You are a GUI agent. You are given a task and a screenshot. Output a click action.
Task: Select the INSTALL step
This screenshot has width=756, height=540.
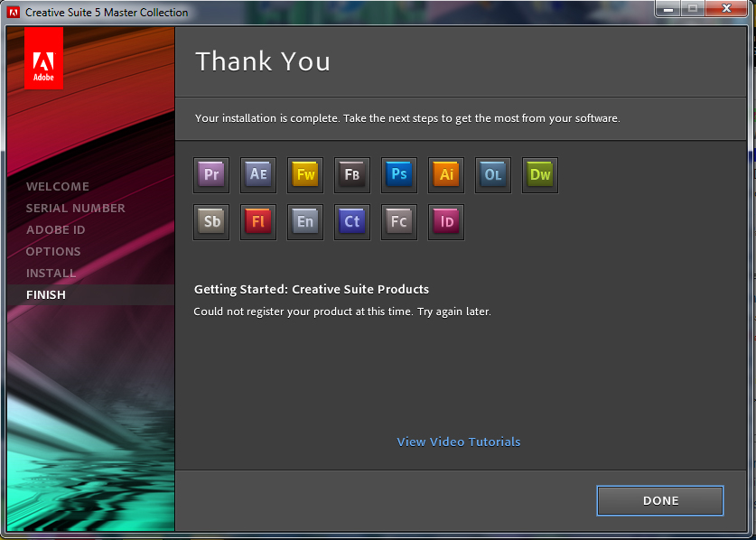pos(51,274)
